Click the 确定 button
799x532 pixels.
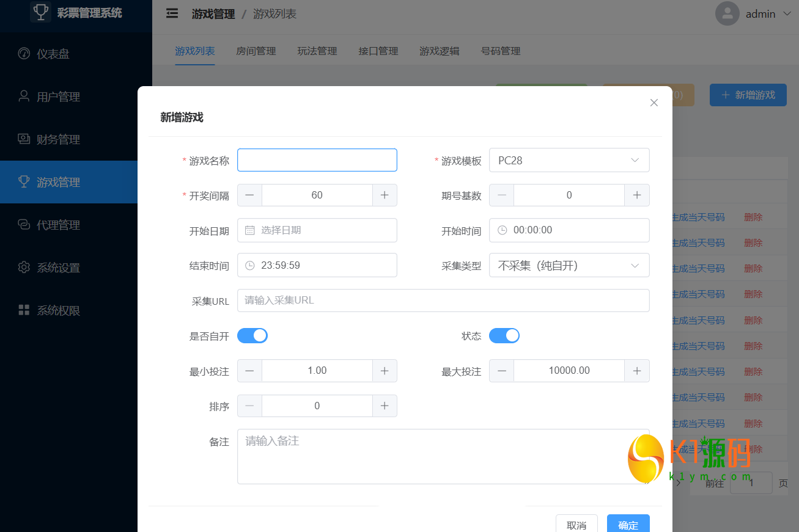tap(628, 525)
